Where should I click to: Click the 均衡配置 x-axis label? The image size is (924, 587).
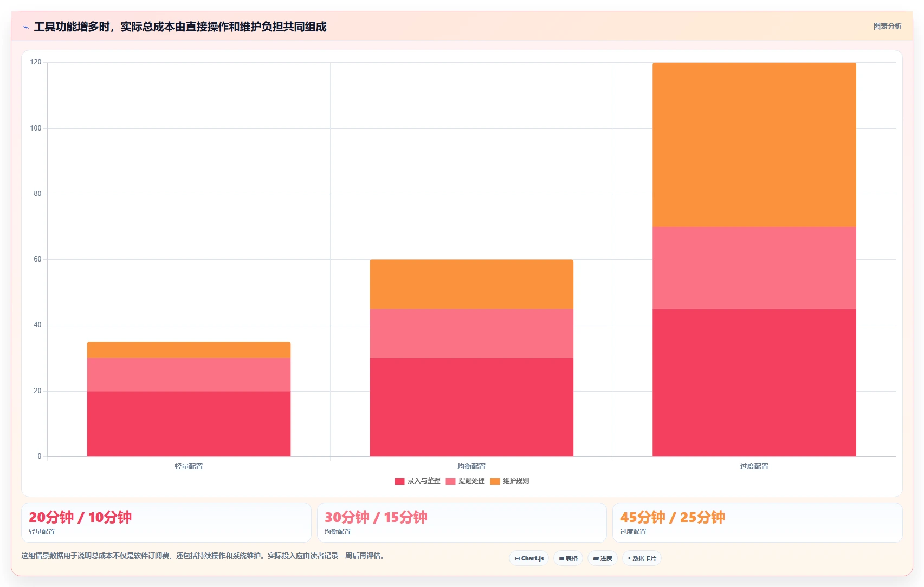[471, 466]
